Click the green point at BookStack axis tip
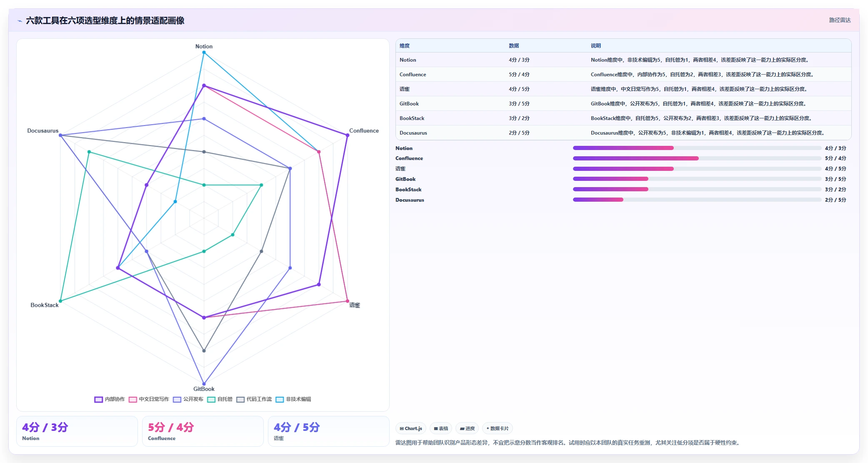868x463 pixels. tap(60, 301)
